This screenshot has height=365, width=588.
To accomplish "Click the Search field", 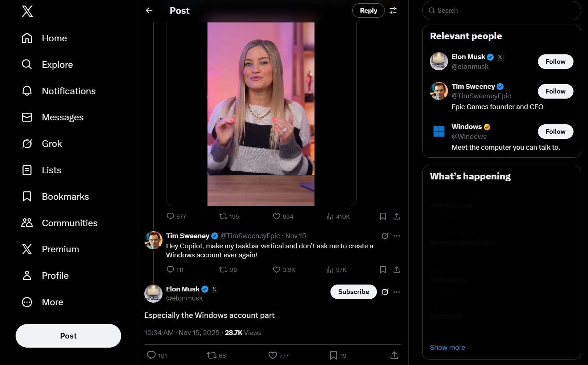I will pyautogui.click(x=501, y=11).
